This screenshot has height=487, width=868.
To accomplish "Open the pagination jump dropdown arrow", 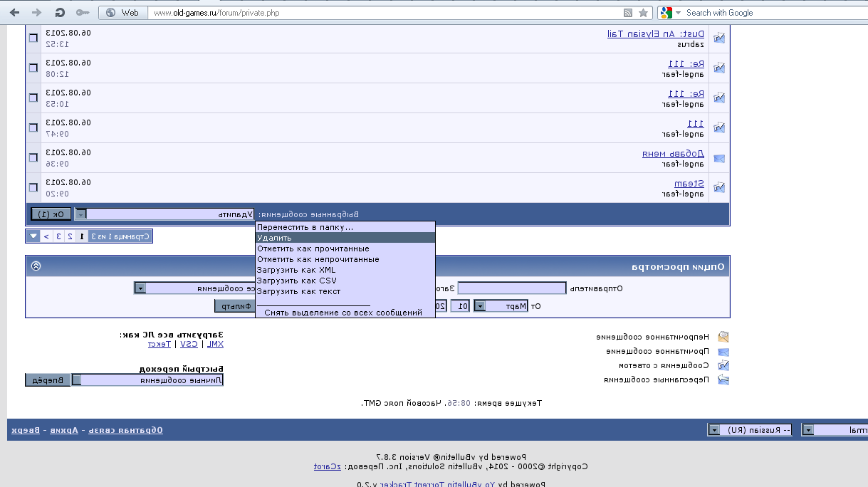I will [33, 236].
